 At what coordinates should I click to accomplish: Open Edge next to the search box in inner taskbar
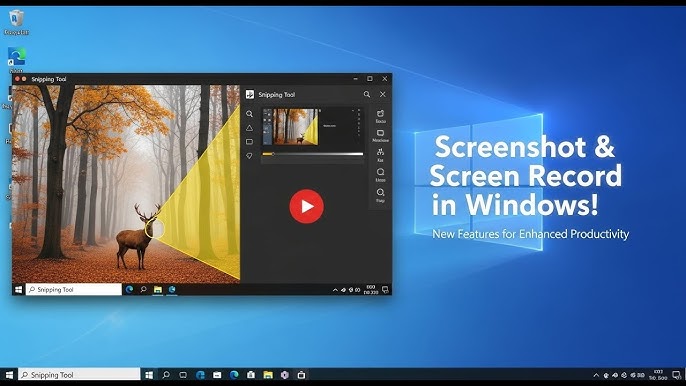130,289
